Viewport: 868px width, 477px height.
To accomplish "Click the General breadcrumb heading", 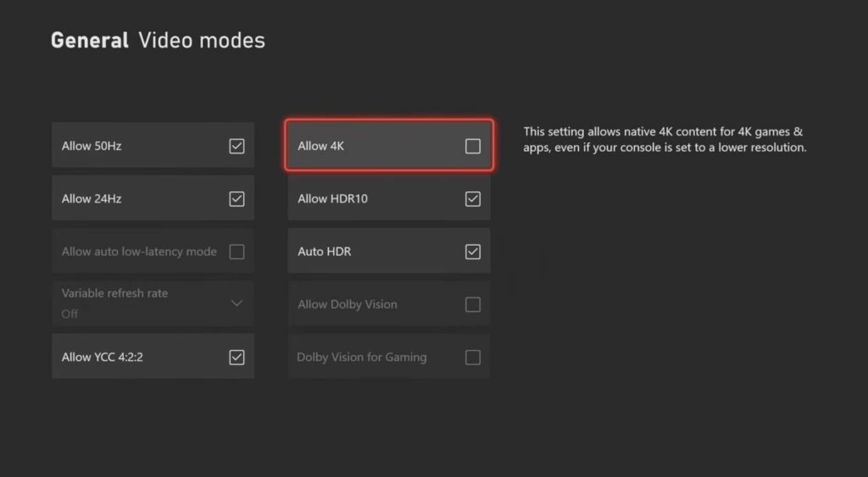I will tap(90, 41).
